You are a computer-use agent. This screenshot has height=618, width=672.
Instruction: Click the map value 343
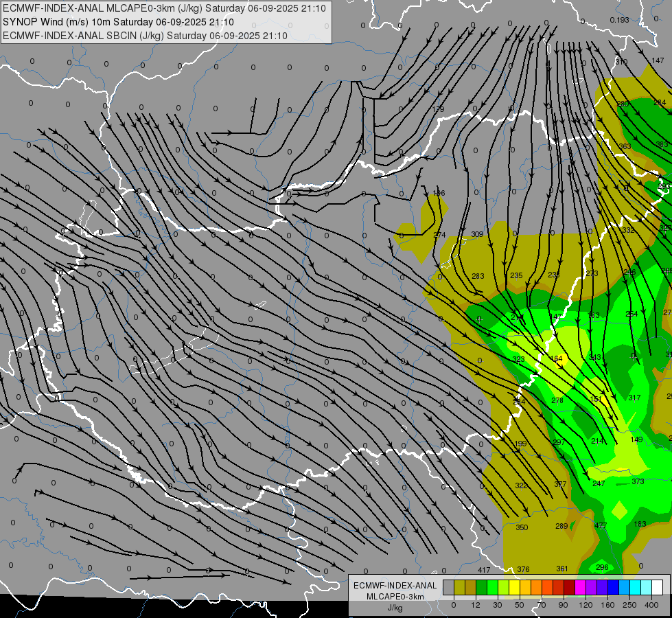coord(595,357)
